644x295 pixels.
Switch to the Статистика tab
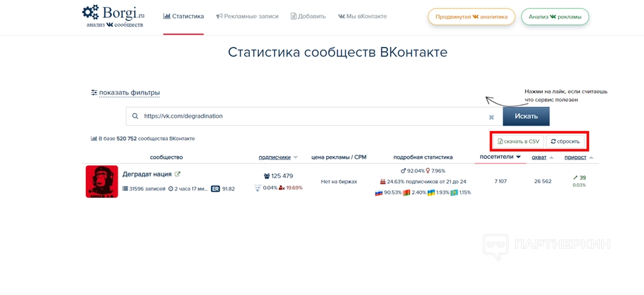(184, 17)
